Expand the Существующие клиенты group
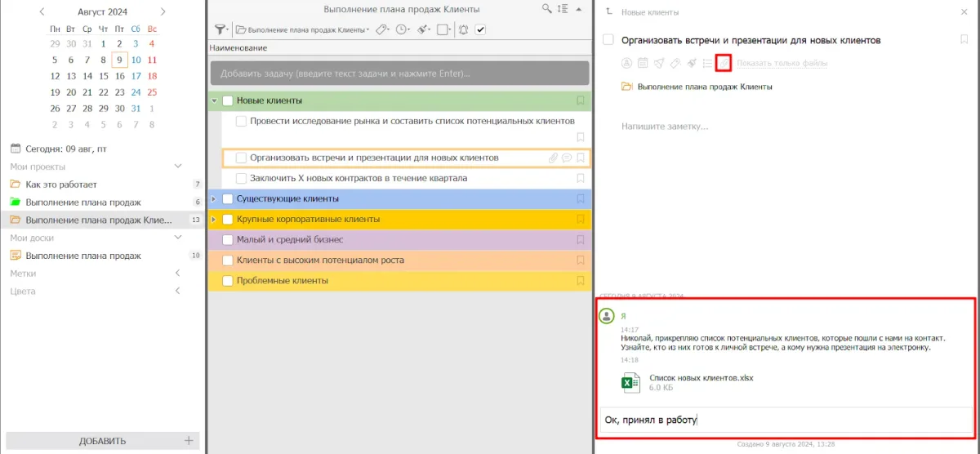Viewport: 980px width, 454px height. (214, 198)
